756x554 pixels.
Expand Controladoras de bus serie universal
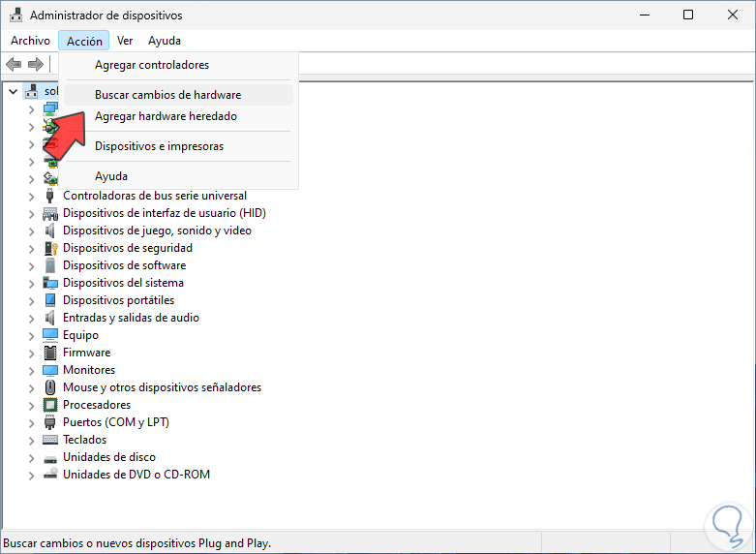tap(31, 197)
